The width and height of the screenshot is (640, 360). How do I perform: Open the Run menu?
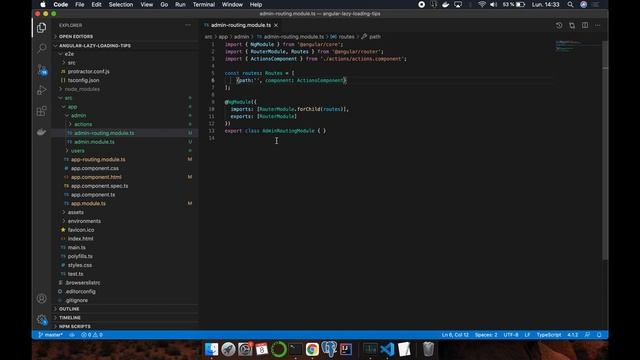coord(180,4)
